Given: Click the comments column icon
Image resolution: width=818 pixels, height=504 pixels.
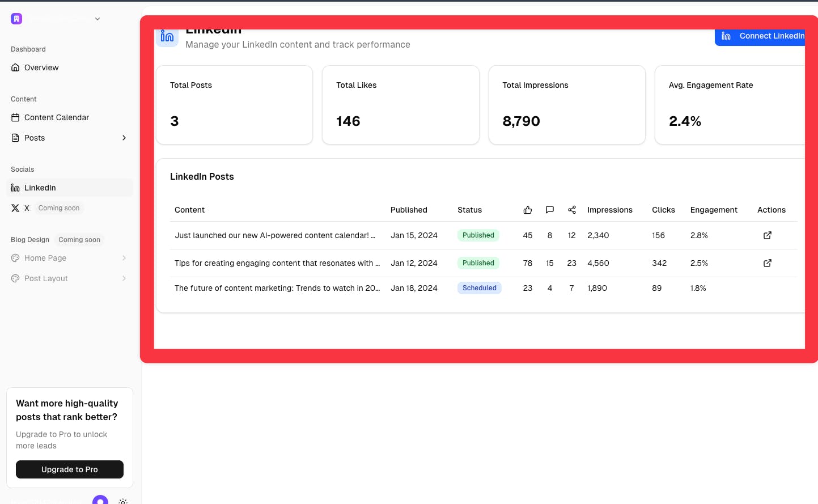Looking at the screenshot, I should tap(550, 210).
